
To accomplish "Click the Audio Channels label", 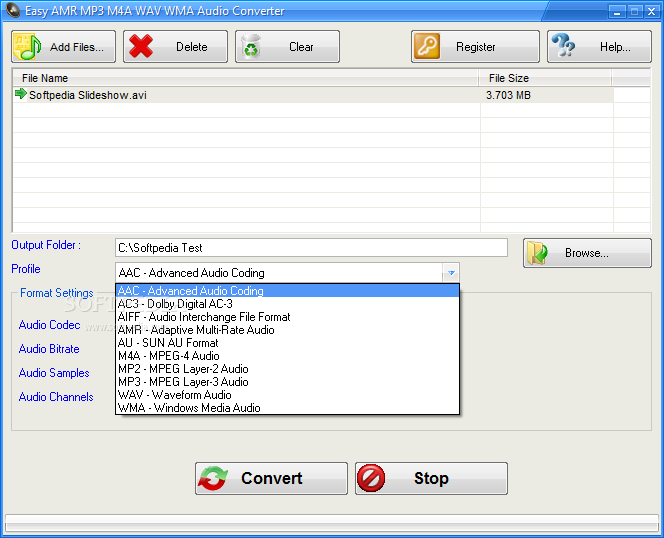I will (56, 397).
